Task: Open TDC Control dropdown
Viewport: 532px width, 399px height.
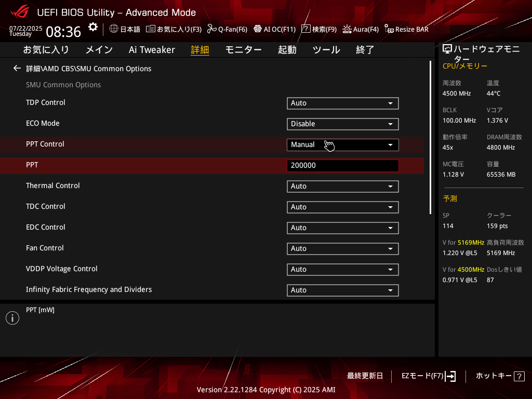Action: point(343,207)
